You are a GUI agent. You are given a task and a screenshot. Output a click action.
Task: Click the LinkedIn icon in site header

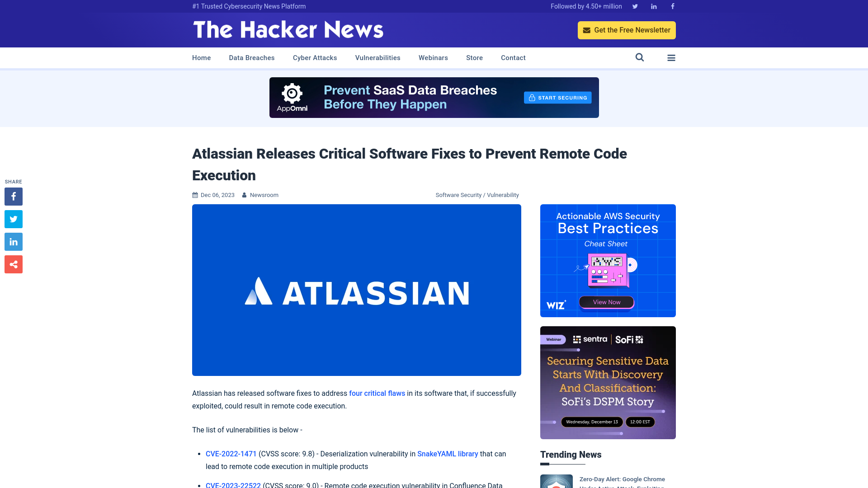click(x=653, y=6)
